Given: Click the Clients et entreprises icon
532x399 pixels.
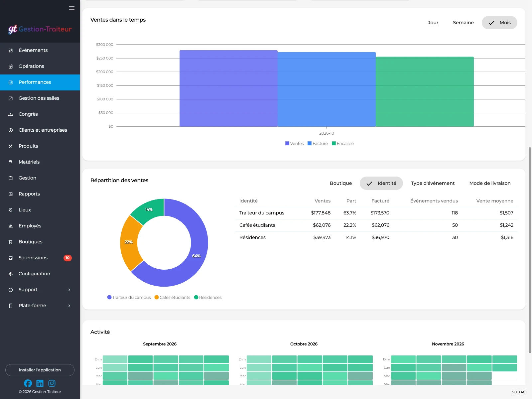Looking at the screenshot, I should point(11,130).
